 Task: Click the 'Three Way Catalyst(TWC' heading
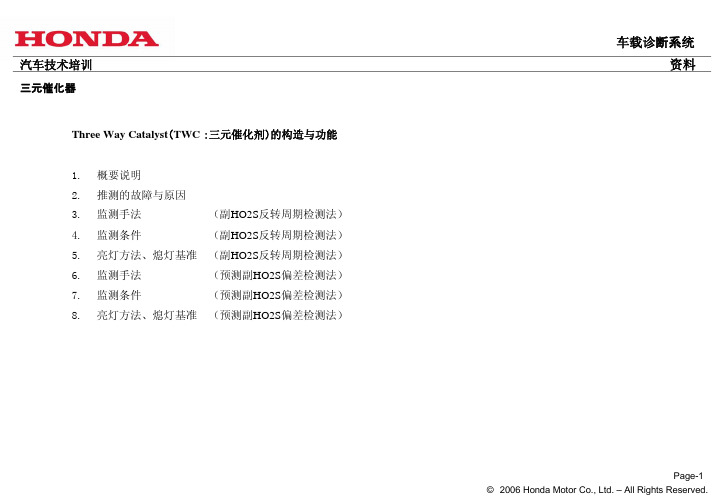pos(136,135)
